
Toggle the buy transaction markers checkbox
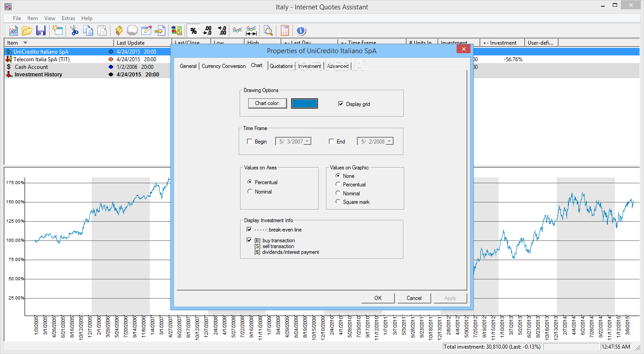[249, 240]
